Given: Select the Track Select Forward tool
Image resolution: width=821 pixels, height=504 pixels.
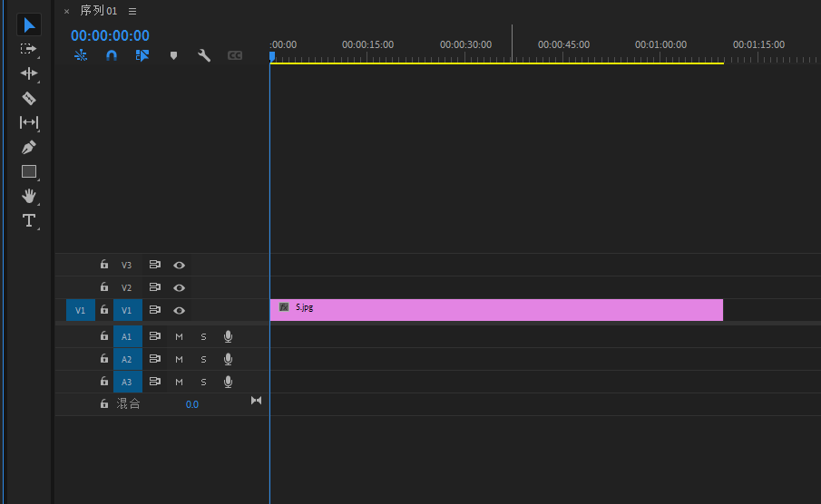Looking at the screenshot, I should [28, 49].
